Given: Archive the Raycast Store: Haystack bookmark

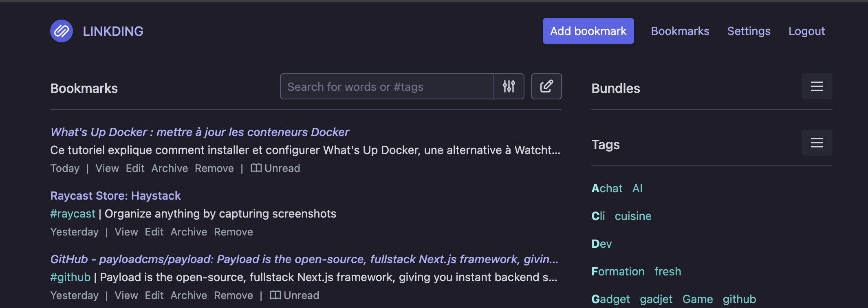Looking at the screenshot, I should pos(189,232).
